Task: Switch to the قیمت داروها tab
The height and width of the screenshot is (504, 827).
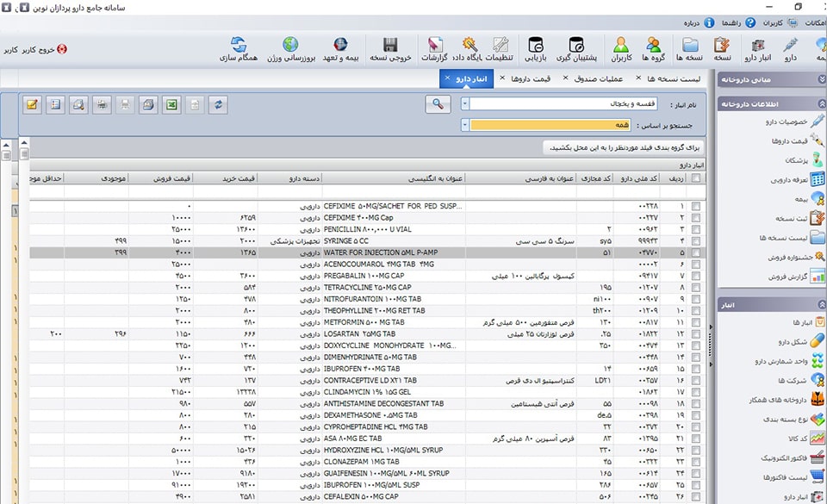Action: click(x=531, y=79)
